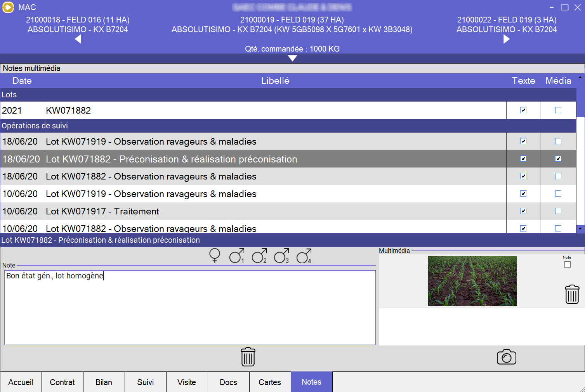This screenshot has width=585, height=392.
Task: Click the Média column header
Action: tap(558, 81)
